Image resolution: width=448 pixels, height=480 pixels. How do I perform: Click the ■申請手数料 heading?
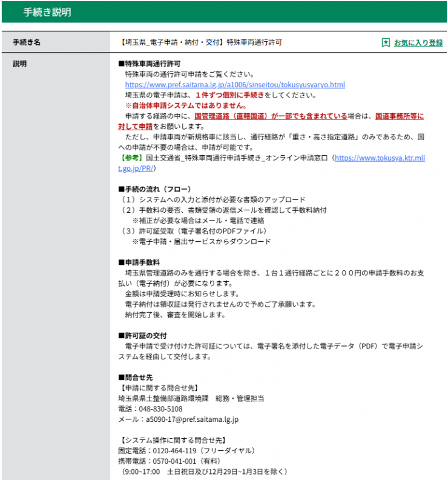(139, 262)
